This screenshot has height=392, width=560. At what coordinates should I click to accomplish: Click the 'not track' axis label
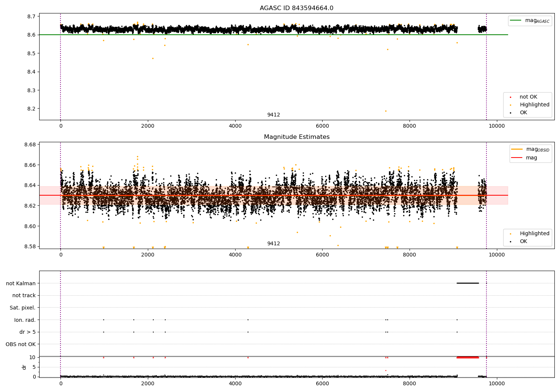(x=24, y=296)
